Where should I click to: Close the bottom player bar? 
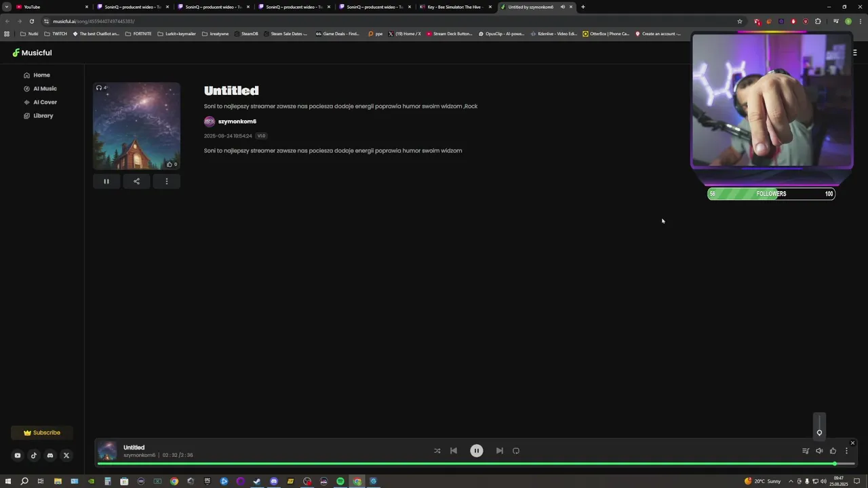point(852,443)
